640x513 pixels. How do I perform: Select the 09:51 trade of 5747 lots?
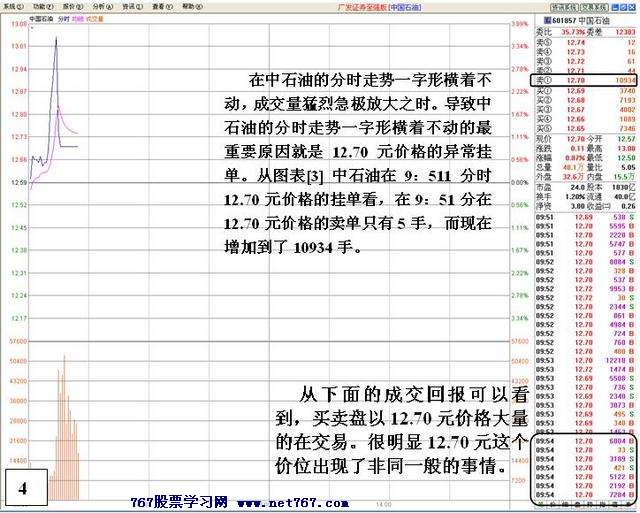click(x=586, y=244)
